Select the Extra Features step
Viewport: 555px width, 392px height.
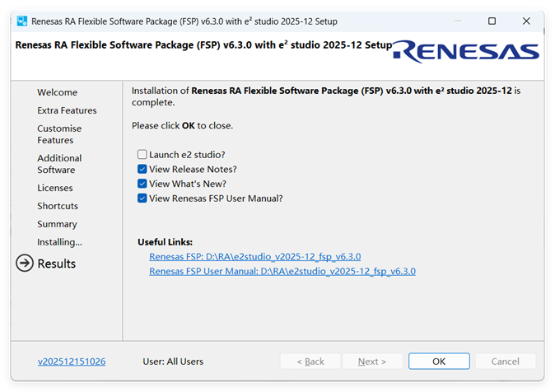click(x=67, y=110)
